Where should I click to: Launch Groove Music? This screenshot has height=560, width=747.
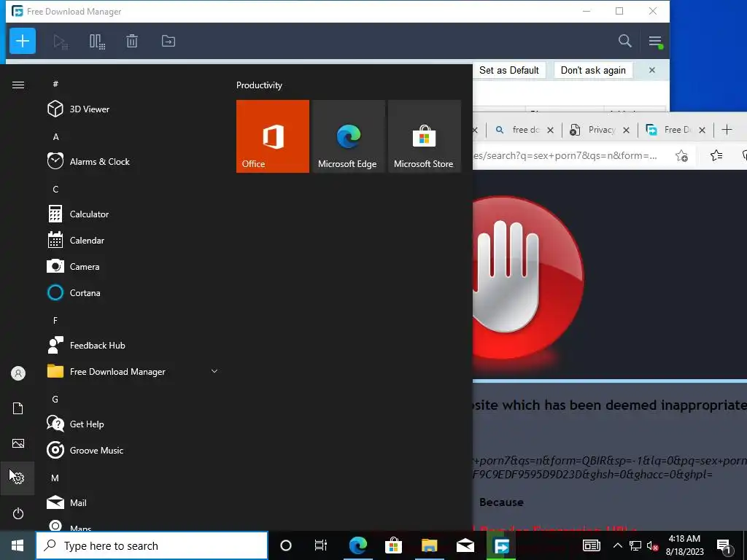(x=133, y=450)
